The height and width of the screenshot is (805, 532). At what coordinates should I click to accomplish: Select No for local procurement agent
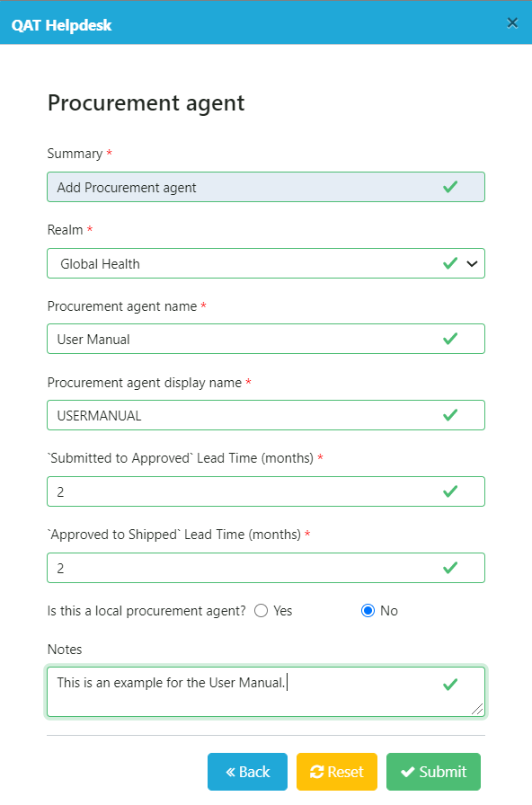coord(368,610)
